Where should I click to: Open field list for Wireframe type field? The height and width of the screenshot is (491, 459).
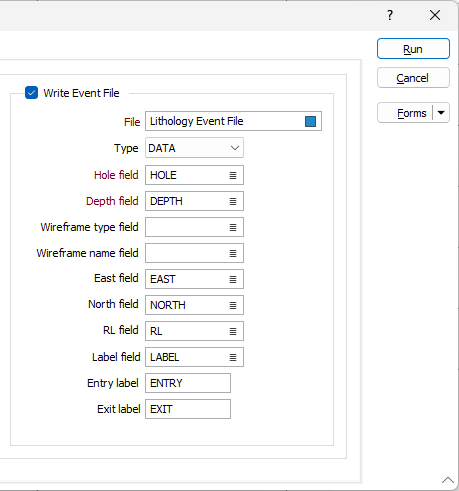[x=233, y=227]
